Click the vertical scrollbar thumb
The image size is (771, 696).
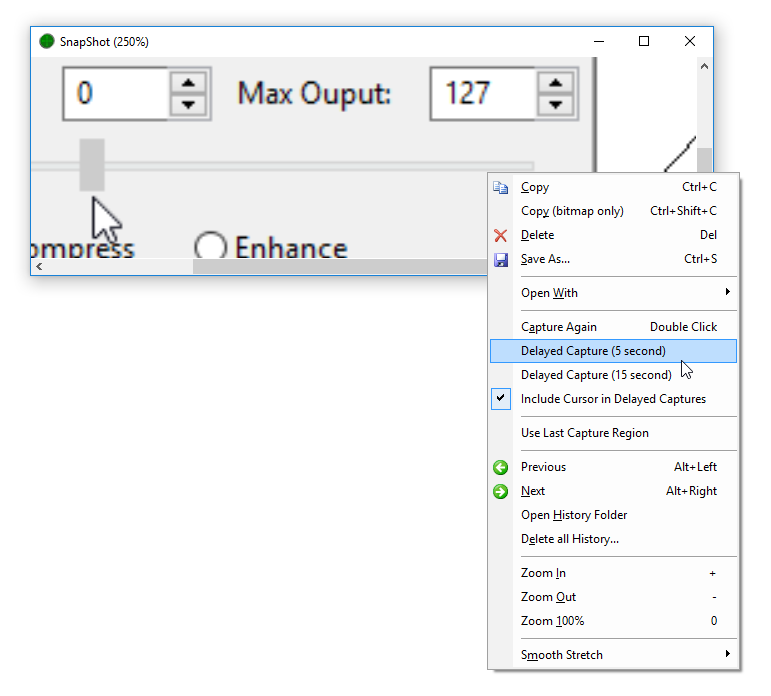[705, 160]
